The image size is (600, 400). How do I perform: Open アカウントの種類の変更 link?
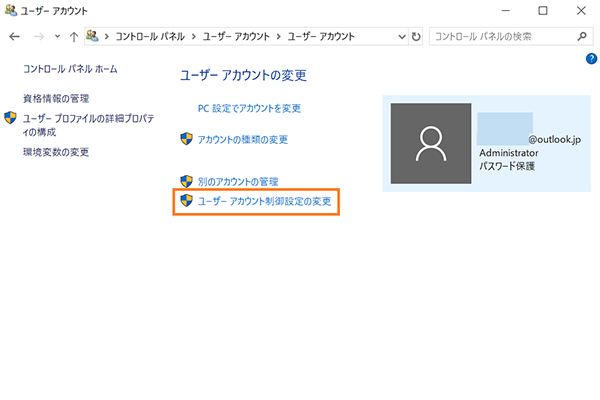[243, 140]
